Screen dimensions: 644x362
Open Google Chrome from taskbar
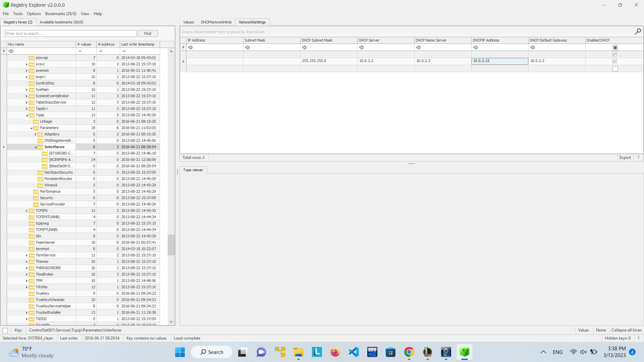click(x=409, y=352)
